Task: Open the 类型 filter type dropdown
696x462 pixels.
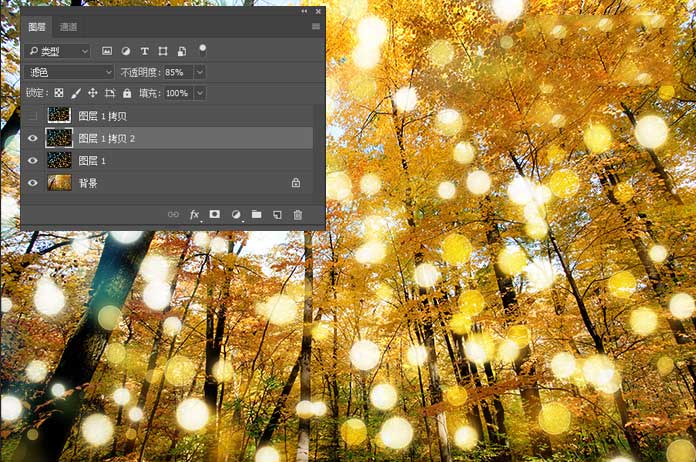Action: pos(58,51)
